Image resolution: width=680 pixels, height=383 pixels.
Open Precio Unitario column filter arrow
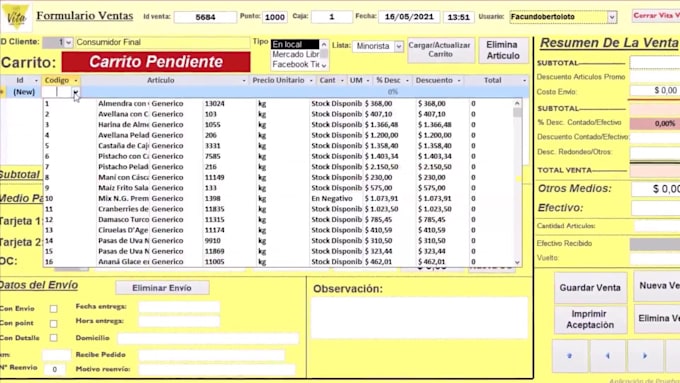(311, 81)
